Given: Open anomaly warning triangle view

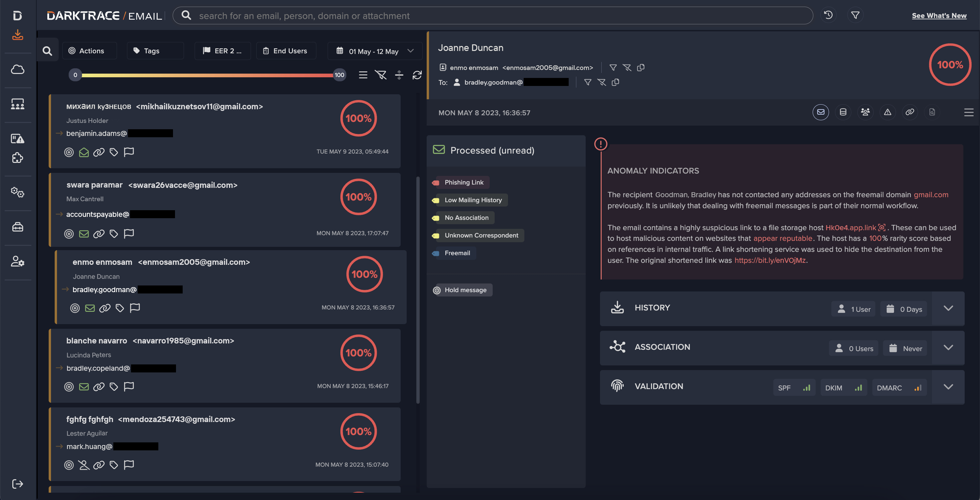Looking at the screenshot, I should point(888,112).
